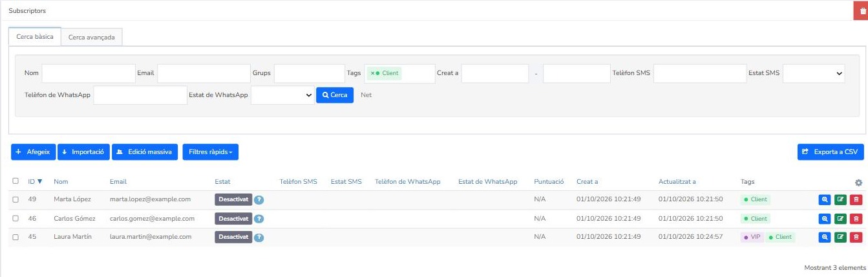
Task: View details of Marta López row
Action: tap(824, 200)
